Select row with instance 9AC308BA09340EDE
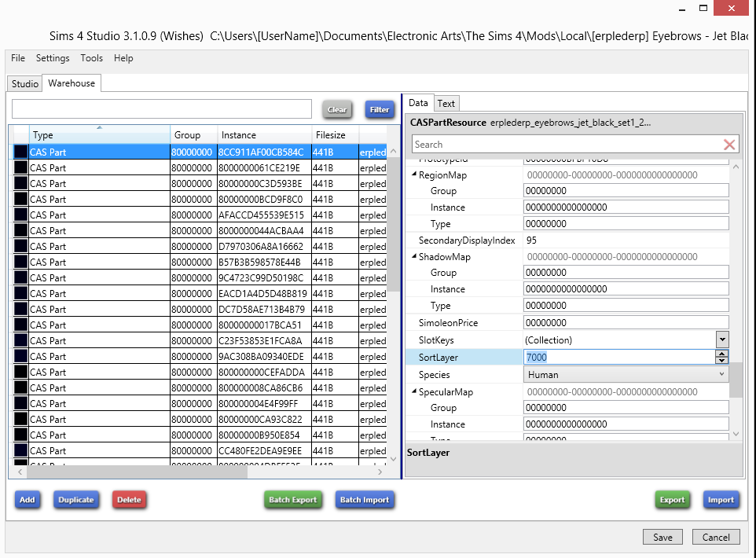Viewport: 756px width, 558px height. click(200, 356)
